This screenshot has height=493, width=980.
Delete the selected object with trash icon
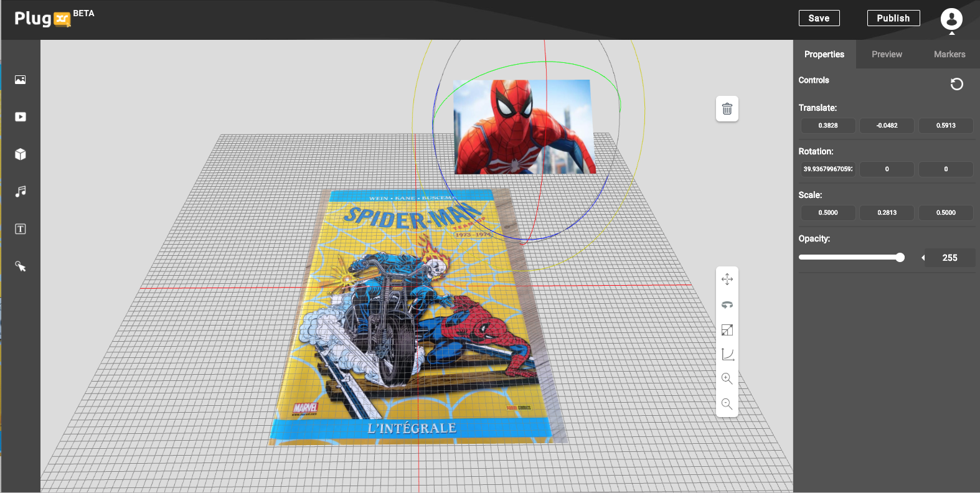[727, 109]
